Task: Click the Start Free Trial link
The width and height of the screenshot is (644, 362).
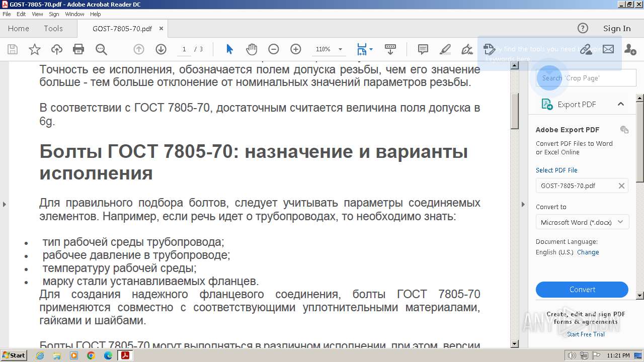Action: 586,334
